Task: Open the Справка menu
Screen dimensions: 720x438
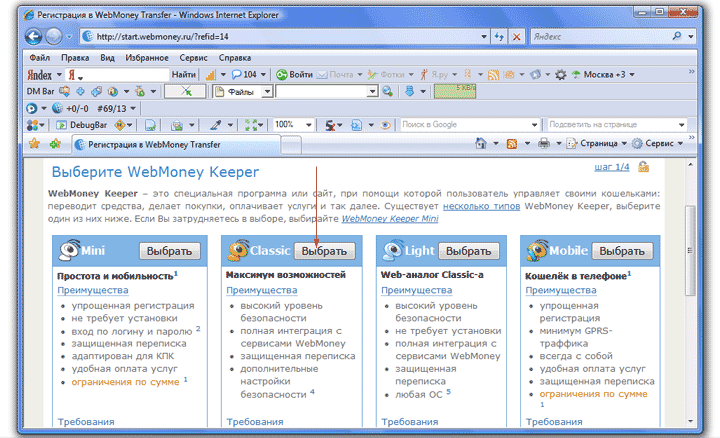Action: coord(235,58)
